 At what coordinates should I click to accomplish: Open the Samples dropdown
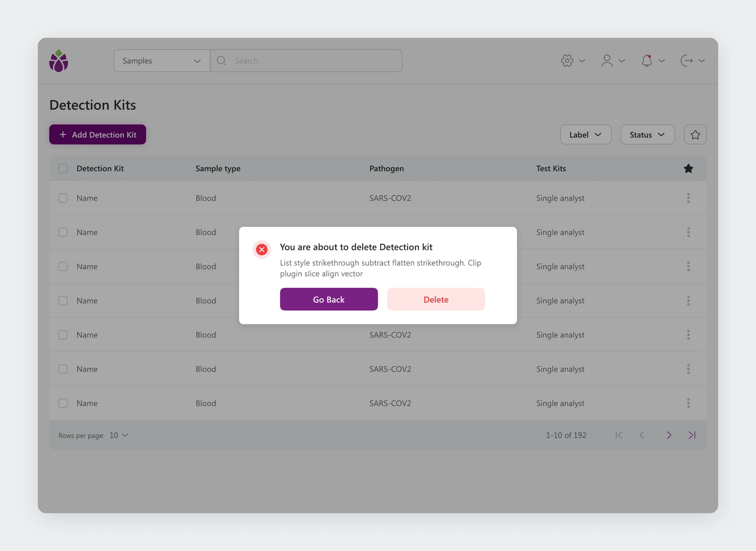[x=162, y=61]
